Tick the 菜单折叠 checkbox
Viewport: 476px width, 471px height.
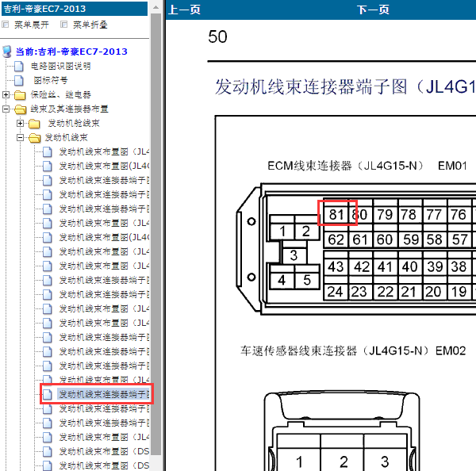click(63, 25)
